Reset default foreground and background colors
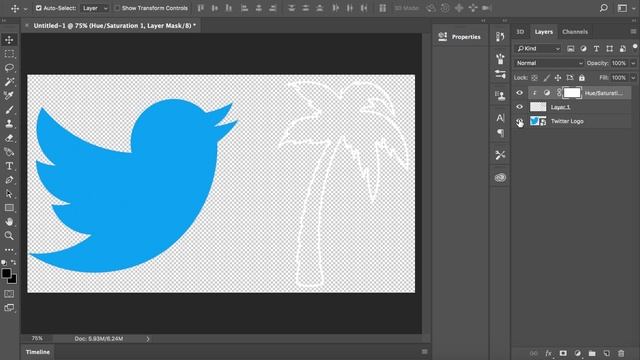This screenshot has height=360, width=640. [x=4, y=262]
